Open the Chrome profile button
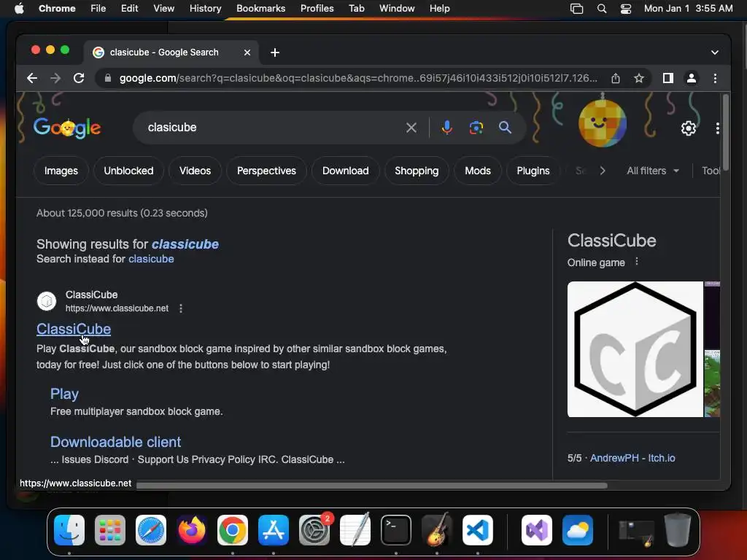Viewport: 747px width, 560px height. (x=692, y=78)
